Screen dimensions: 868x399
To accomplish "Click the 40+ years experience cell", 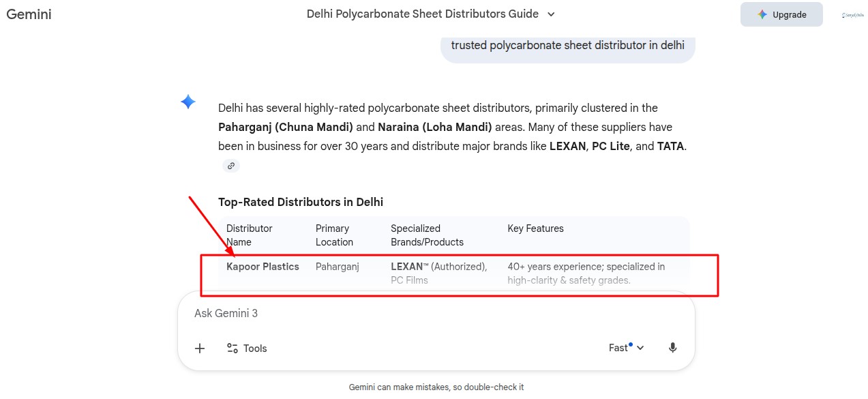I will pos(586,267).
